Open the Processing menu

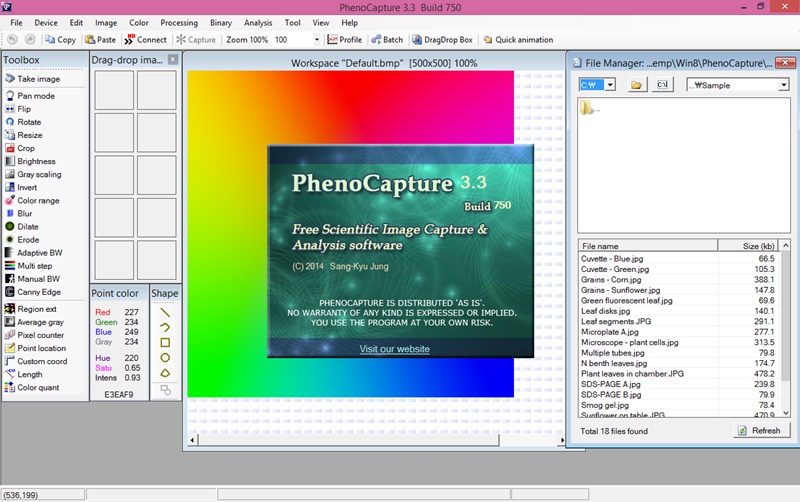point(179,22)
